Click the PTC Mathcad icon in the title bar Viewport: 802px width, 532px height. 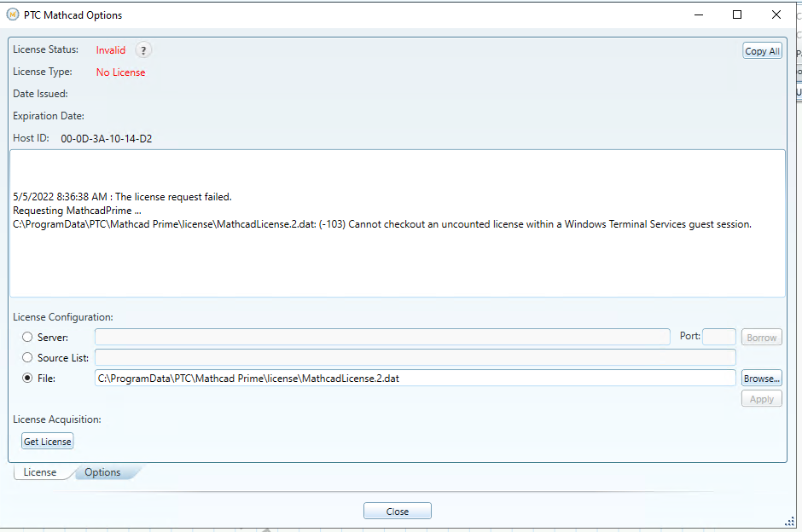point(13,14)
